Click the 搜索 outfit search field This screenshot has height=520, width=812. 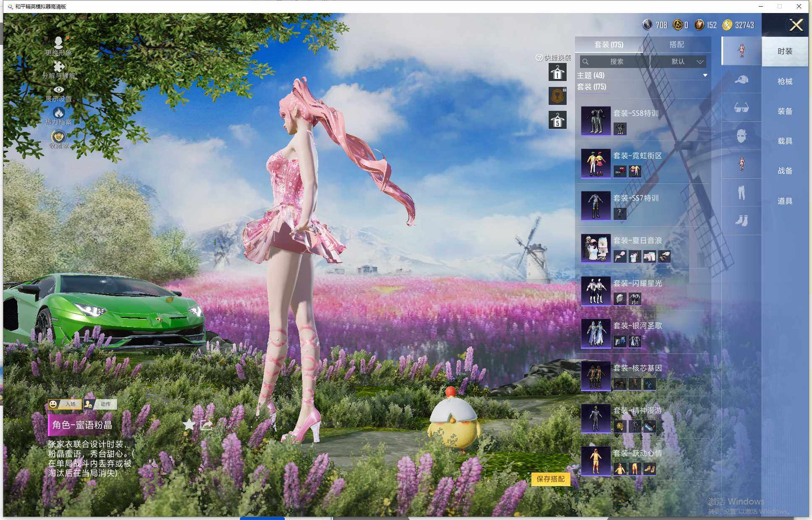point(616,62)
